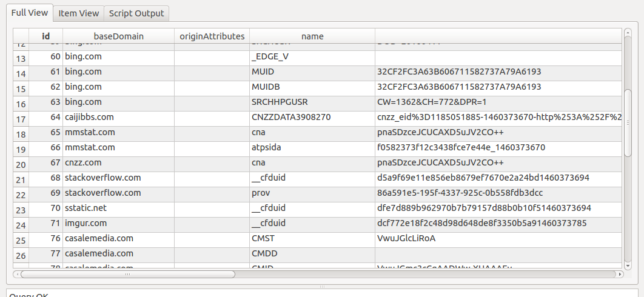Viewport: 644px width, 297px height.
Task: Click the vertical scrollbar down arrow
Action: 628,266
